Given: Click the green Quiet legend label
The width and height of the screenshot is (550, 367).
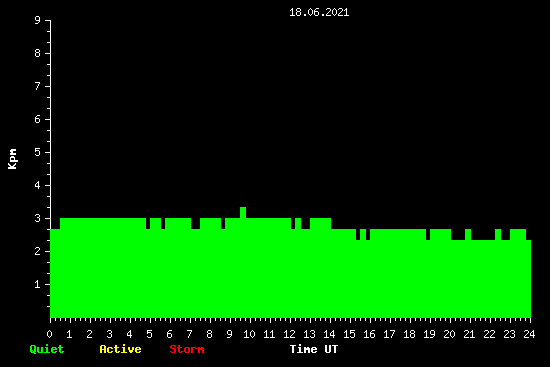Looking at the screenshot, I should click(47, 349).
